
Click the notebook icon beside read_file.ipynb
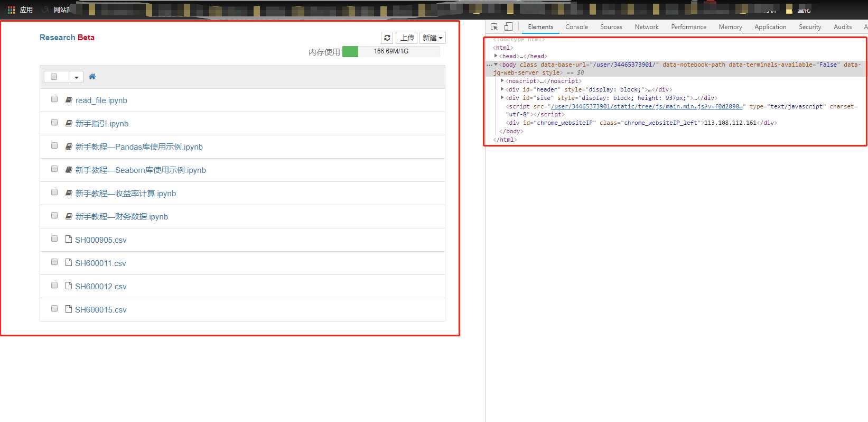69,100
